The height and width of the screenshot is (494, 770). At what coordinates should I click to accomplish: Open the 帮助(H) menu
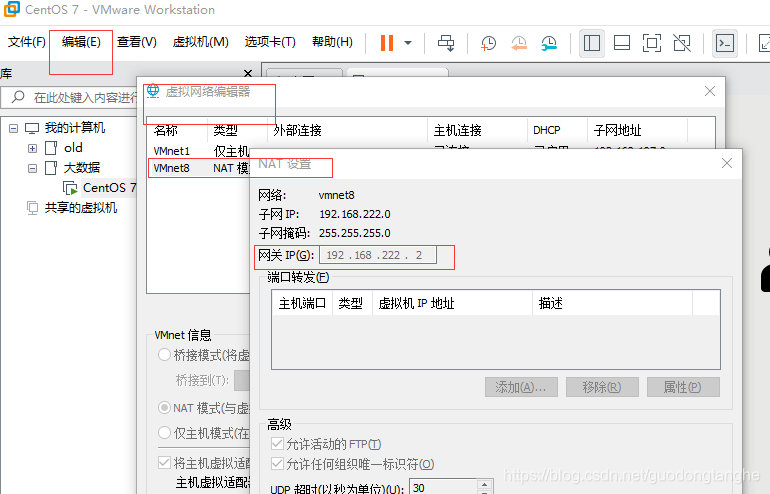pyautogui.click(x=332, y=42)
